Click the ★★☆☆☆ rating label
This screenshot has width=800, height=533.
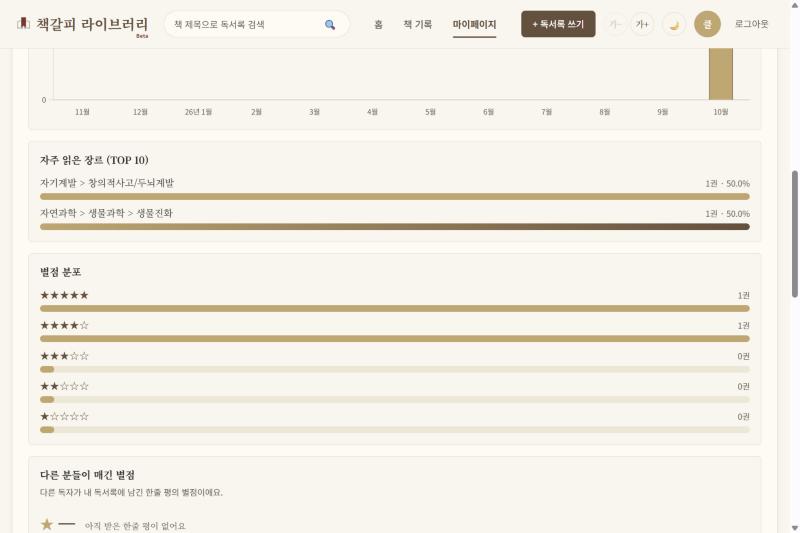[64, 386]
